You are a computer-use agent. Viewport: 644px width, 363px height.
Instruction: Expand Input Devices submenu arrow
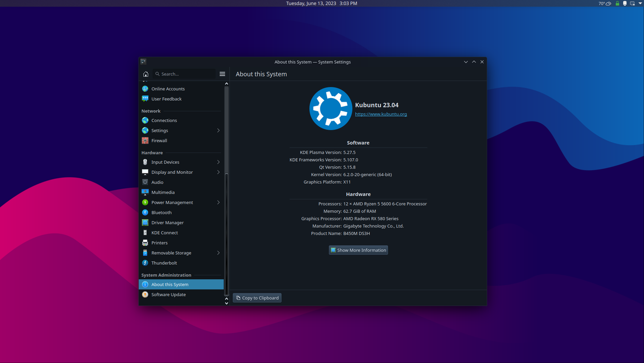[x=218, y=162]
